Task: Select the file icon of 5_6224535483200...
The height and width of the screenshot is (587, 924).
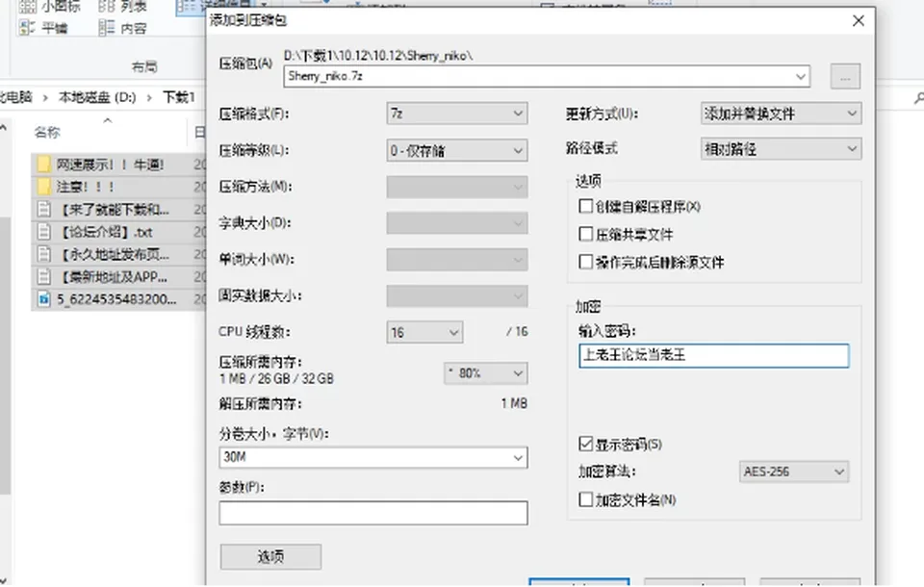Action: (x=43, y=299)
